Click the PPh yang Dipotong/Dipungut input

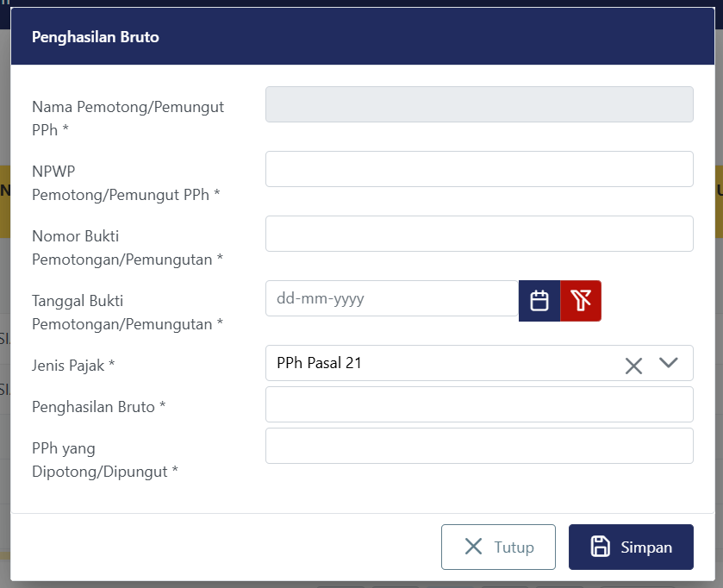[x=479, y=446]
